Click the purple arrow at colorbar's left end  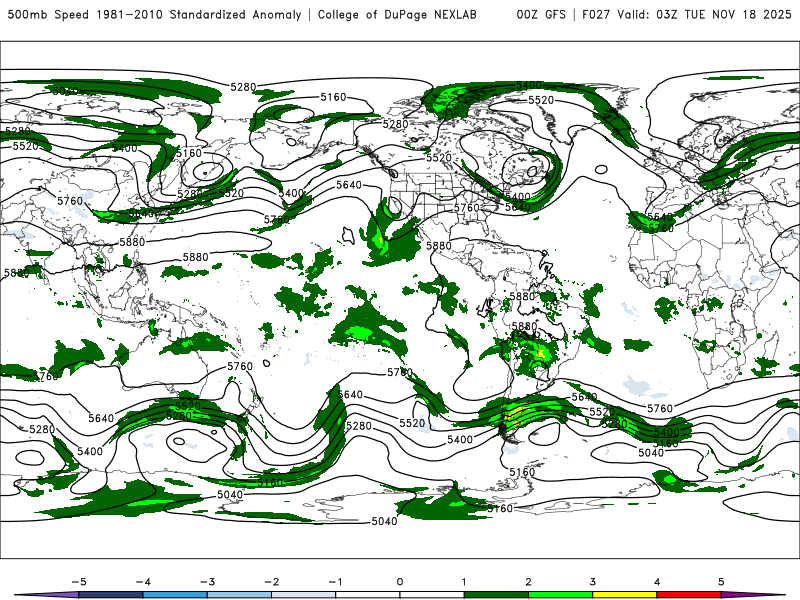coord(46,595)
